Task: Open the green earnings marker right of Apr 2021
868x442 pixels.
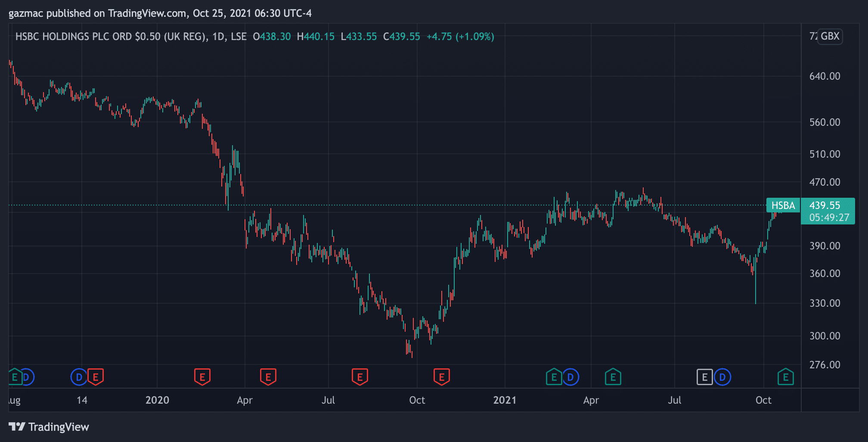Action: click(x=613, y=377)
